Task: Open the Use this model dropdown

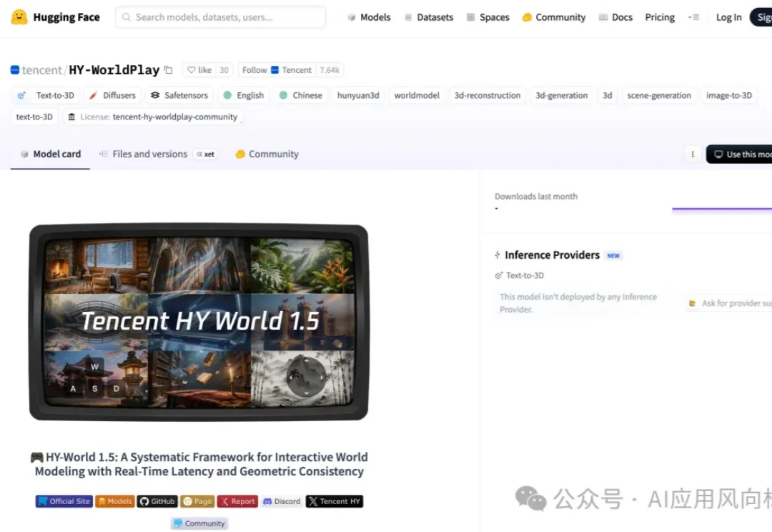Action: [x=741, y=154]
